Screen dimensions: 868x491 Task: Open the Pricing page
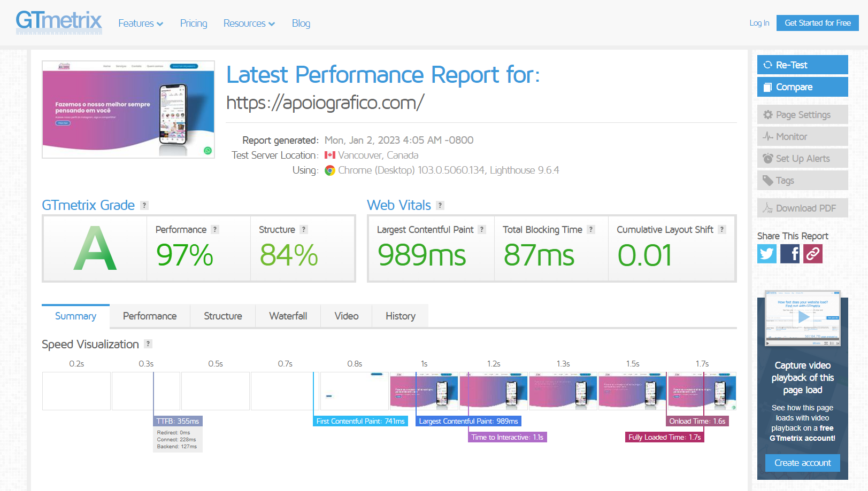[194, 23]
